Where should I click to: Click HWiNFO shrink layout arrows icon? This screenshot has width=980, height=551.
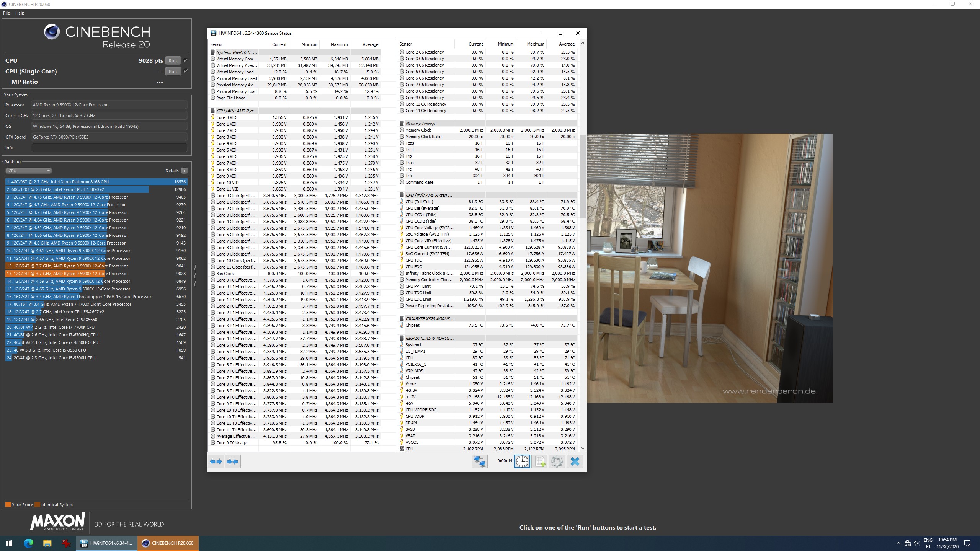[233, 461]
